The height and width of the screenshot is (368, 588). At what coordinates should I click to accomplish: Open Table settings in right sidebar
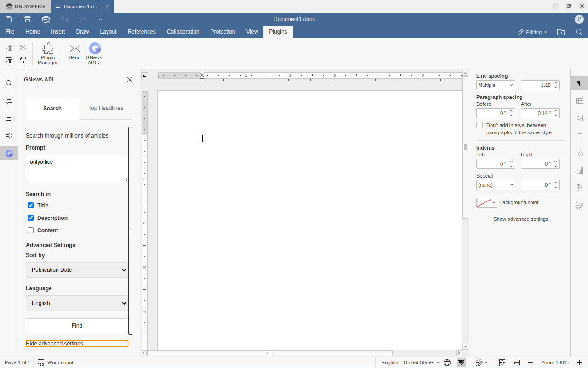(579, 101)
